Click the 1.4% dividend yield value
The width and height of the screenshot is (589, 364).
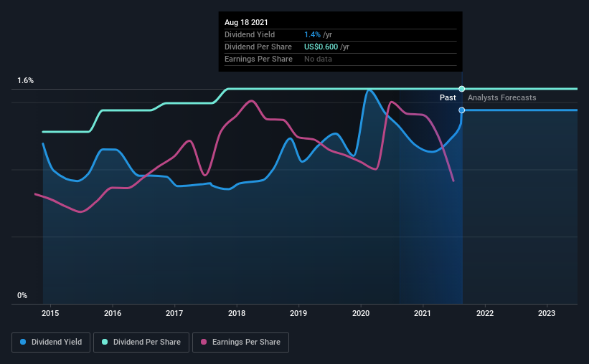pos(312,34)
